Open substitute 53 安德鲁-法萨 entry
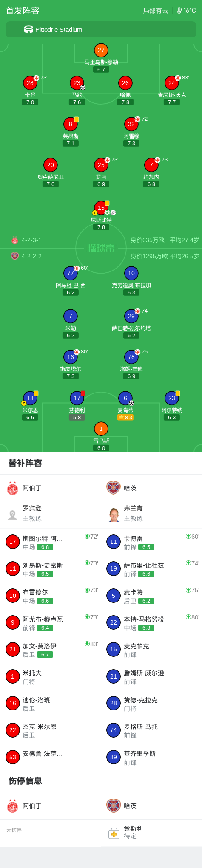The image size is (202, 868). pos(51,757)
